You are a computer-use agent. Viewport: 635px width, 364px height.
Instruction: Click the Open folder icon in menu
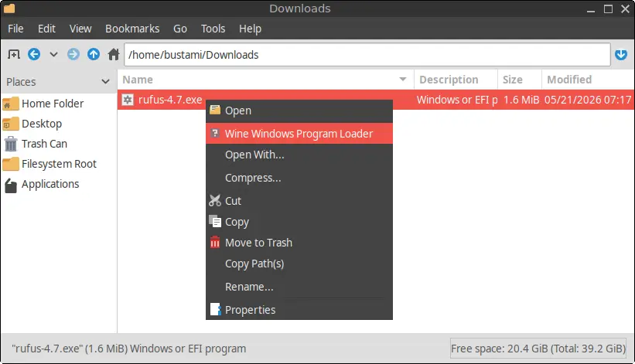pyautogui.click(x=215, y=110)
